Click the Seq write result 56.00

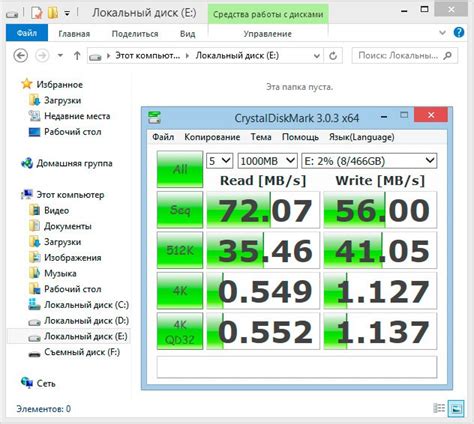pyautogui.click(x=380, y=210)
